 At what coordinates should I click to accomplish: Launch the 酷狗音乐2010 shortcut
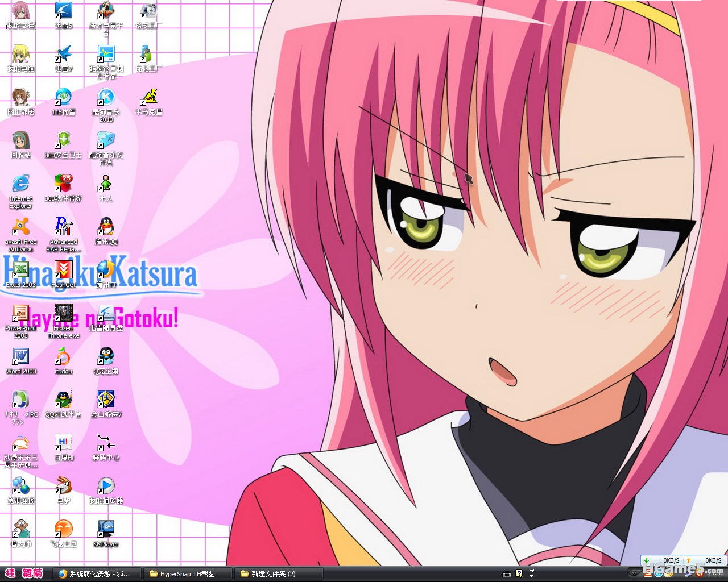pos(106,98)
